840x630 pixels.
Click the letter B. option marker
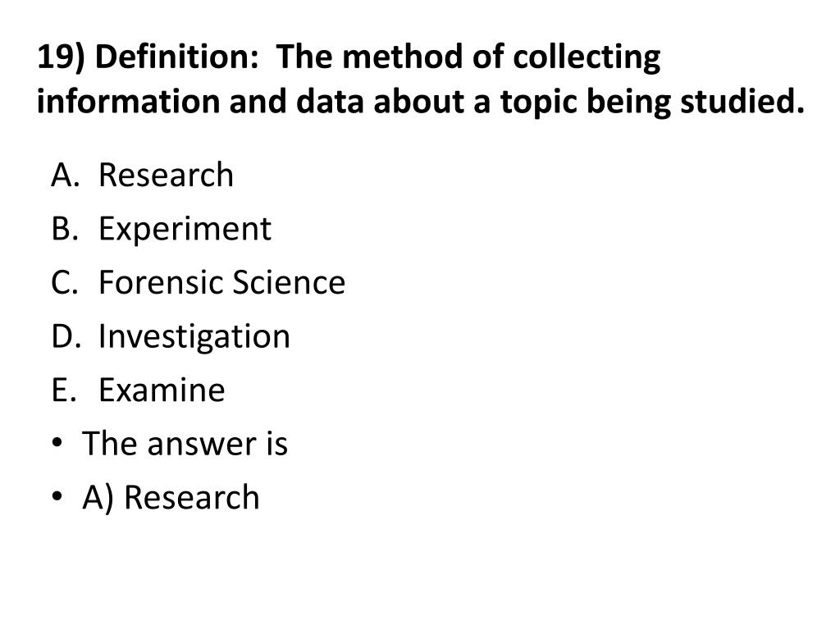[x=63, y=230]
